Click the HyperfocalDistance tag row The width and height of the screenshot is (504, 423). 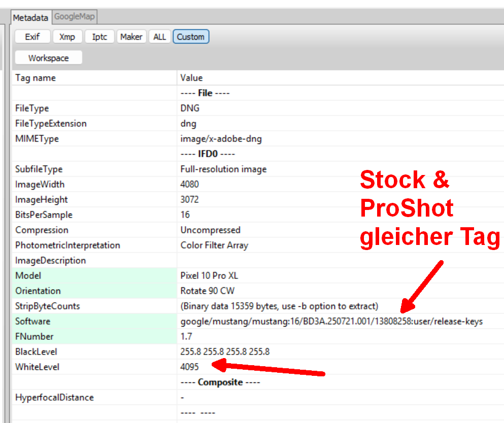(x=54, y=398)
